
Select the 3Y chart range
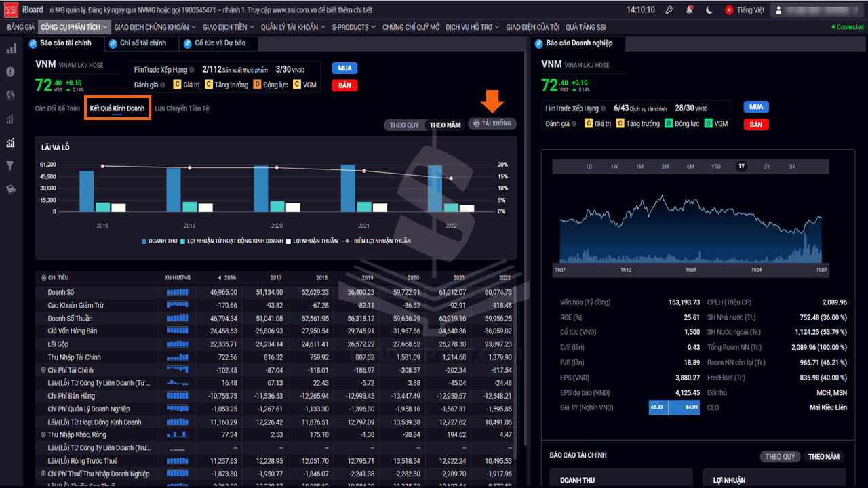click(x=766, y=167)
